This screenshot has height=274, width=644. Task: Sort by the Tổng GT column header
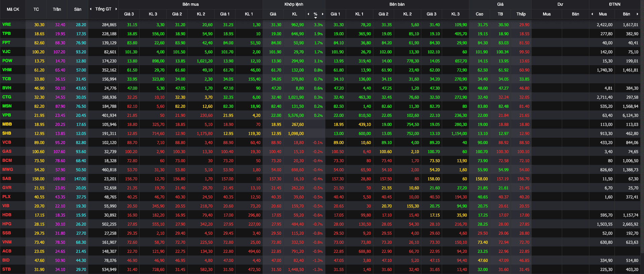(103, 9)
